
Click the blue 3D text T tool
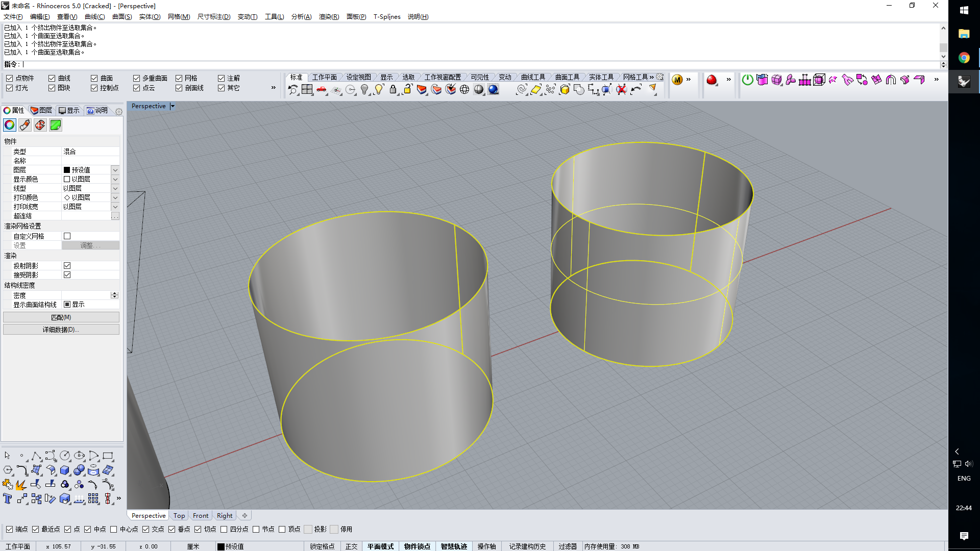pos(8,498)
